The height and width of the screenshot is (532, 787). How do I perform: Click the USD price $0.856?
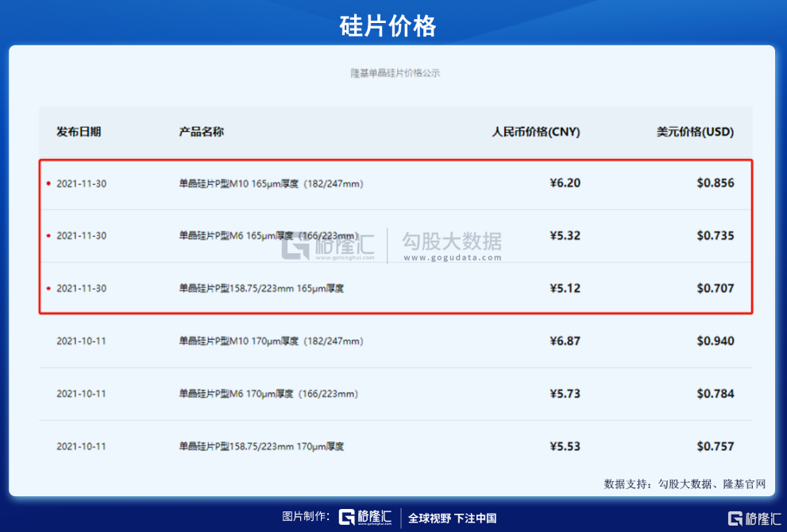[x=716, y=183]
